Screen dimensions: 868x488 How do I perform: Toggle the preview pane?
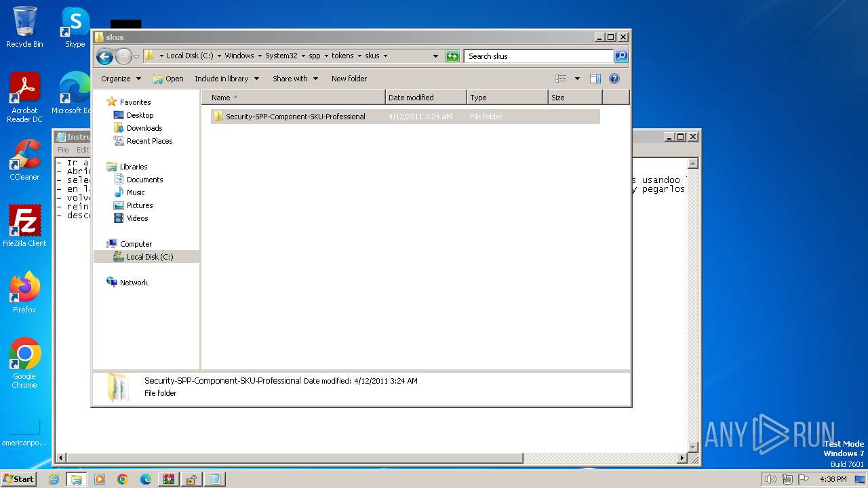coord(595,79)
